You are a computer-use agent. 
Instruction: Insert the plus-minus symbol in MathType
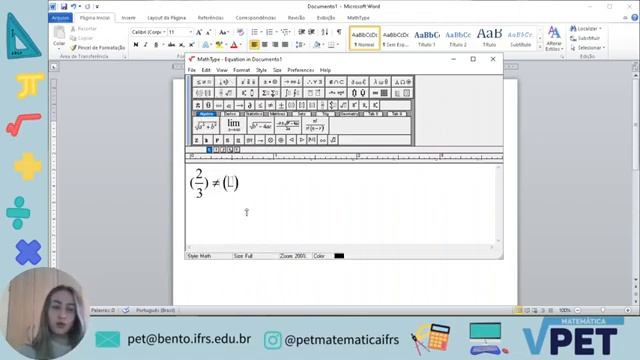[x=281, y=105]
